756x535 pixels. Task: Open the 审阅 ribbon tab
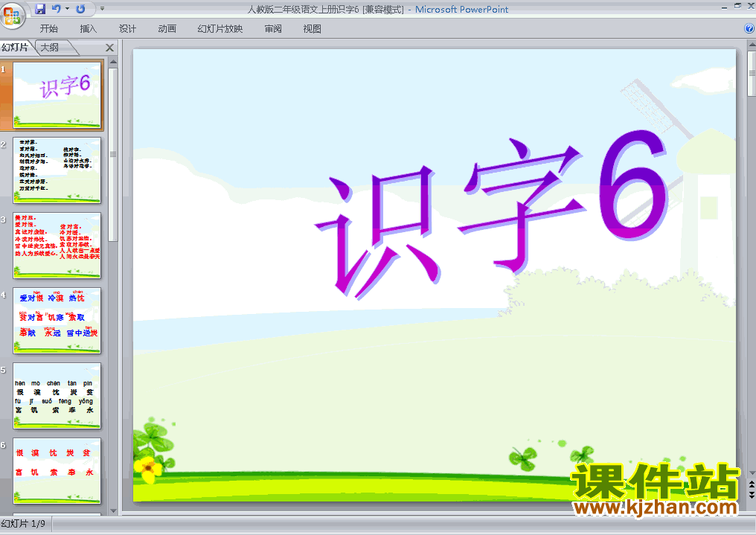point(273,29)
